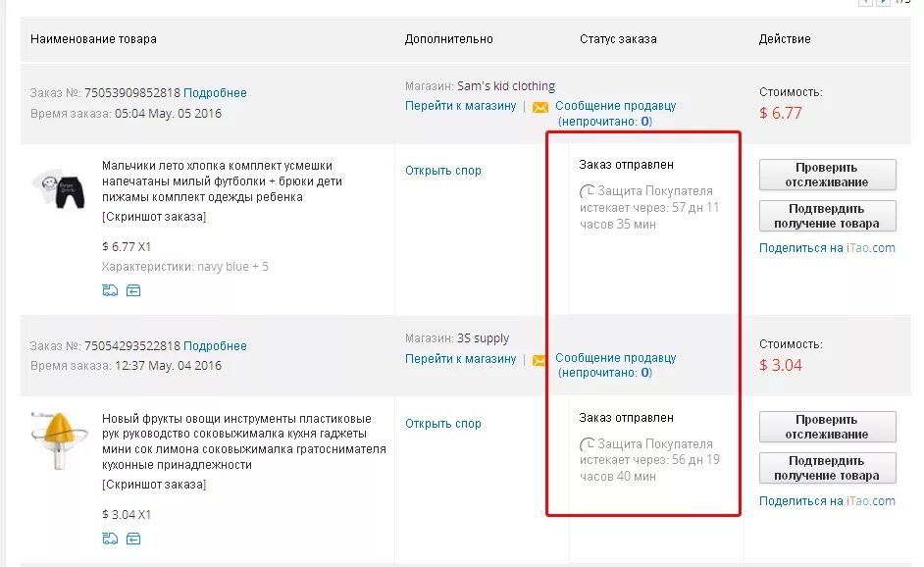Click truck icon under lemon juicer item
Image resolution: width=924 pixels, height=567 pixels.
tap(110, 539)
